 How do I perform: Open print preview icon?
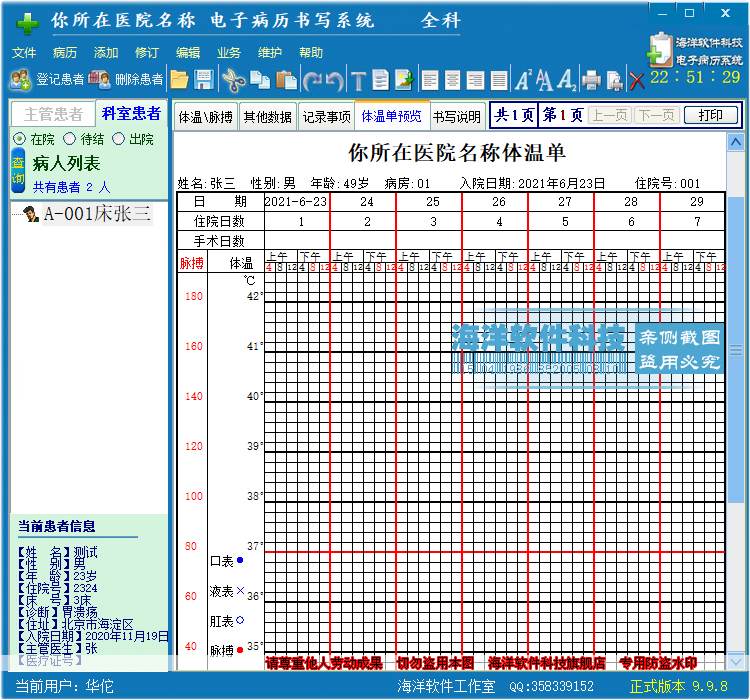pos(615,80)
